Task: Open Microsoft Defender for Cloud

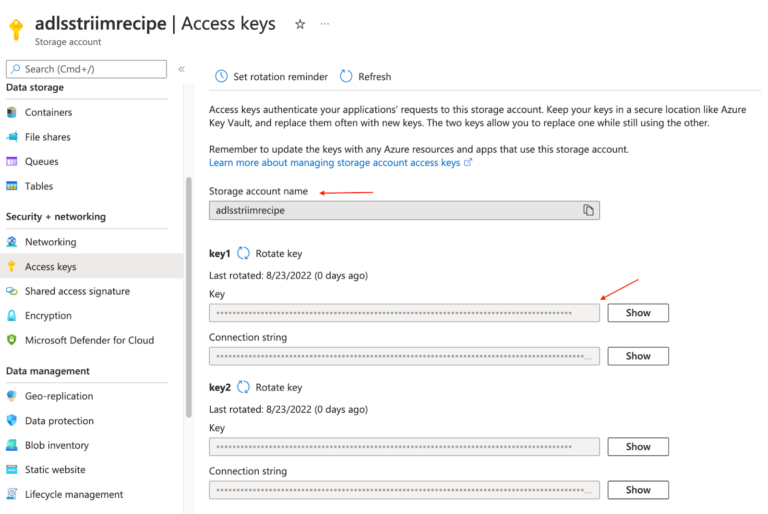Action: tap(89, 340)
